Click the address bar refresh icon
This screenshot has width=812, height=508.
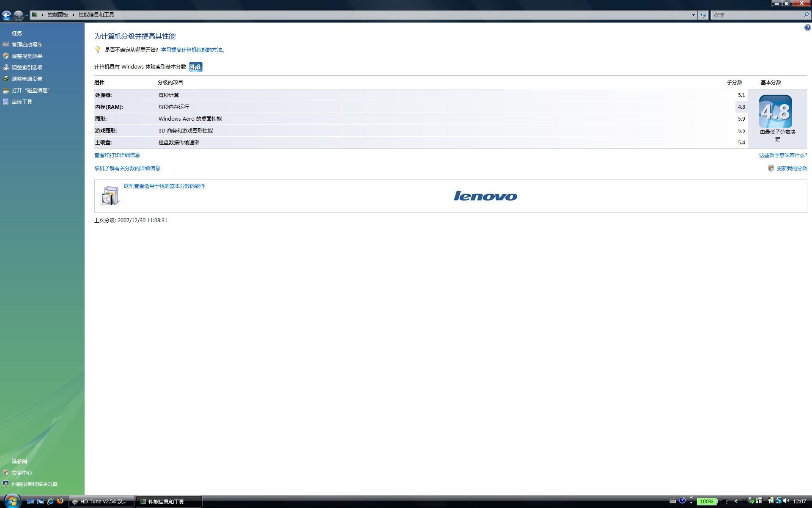pos(703,15)
